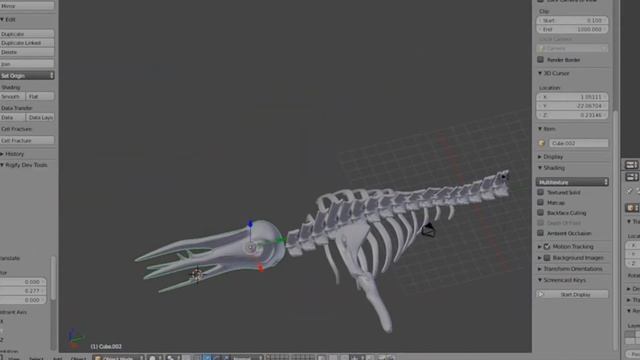Collapse the Rigify Dev Tools panel
This screenshot has width=640, height=360.
click(x=2, y=165)
